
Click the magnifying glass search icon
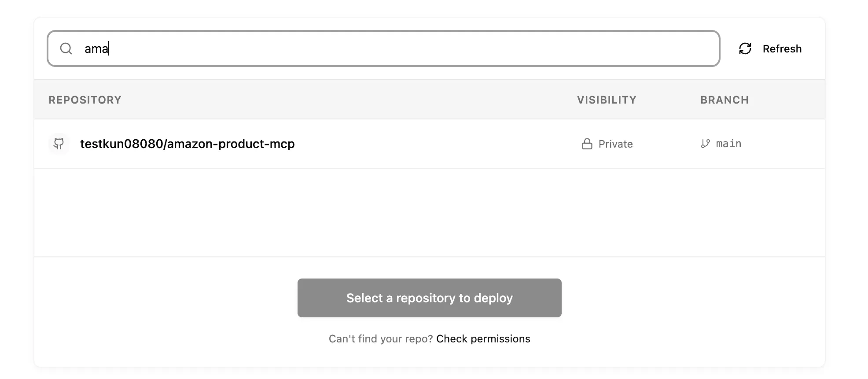coord(66,48)
